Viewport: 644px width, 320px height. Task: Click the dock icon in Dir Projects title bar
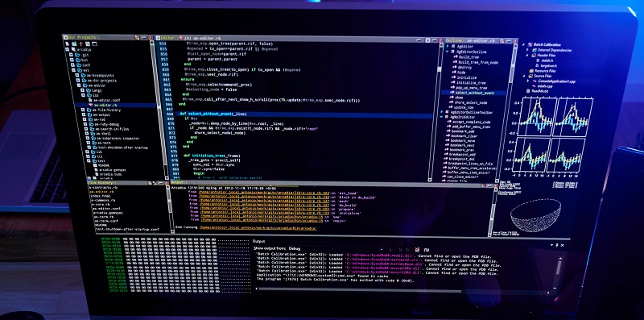click(137, 37)
